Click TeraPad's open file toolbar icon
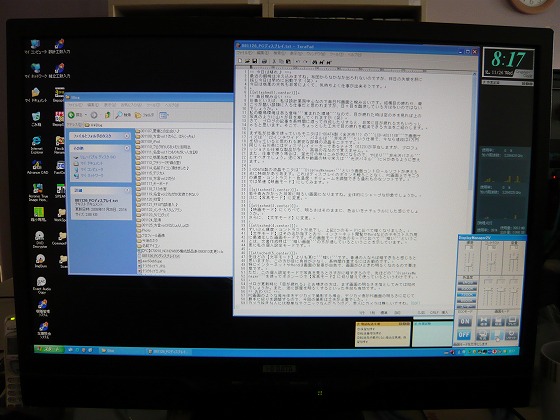 click(247, 61)
